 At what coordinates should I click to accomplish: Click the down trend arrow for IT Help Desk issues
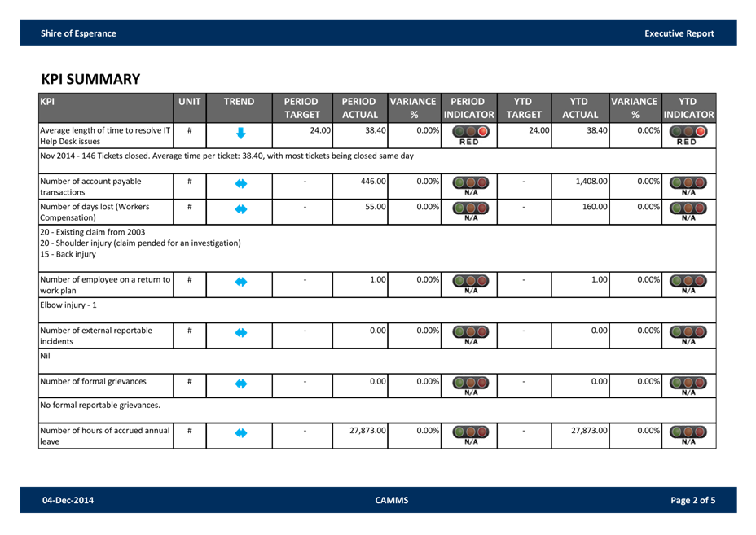click(x=240, y=134)
